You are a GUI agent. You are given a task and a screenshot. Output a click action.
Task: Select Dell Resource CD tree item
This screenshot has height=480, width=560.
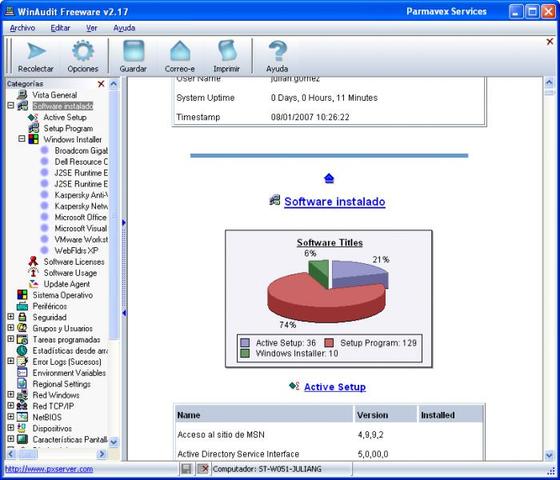(x=81, y=161)
